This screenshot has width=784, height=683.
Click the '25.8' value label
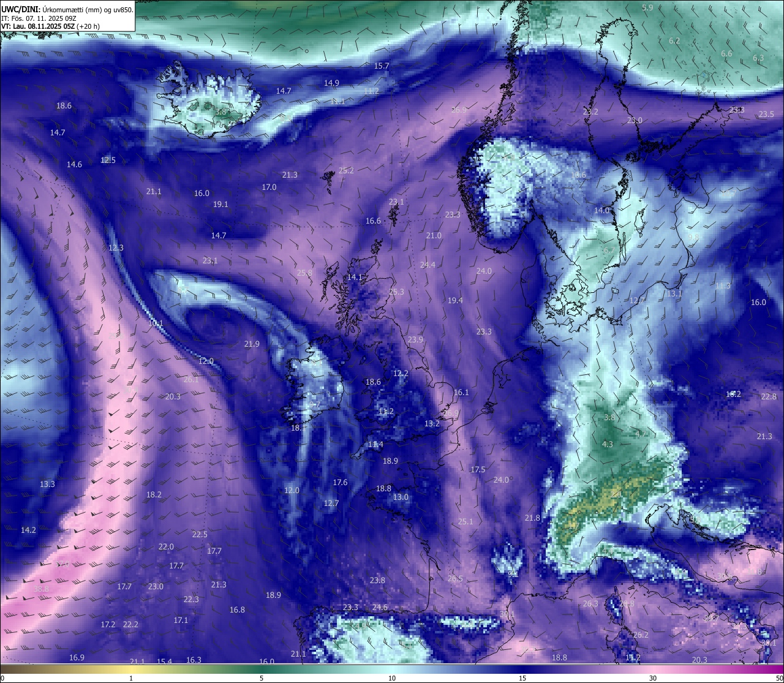(304, 273)
